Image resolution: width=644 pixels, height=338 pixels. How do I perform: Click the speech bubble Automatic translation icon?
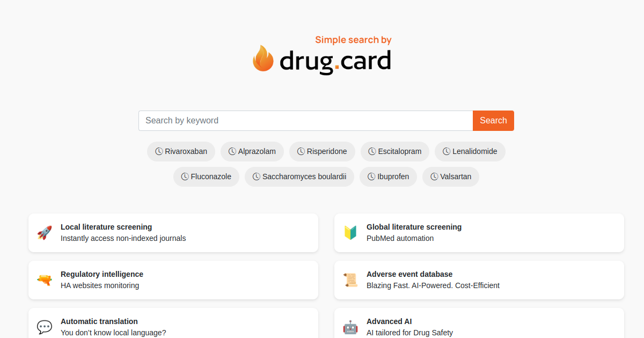coord(45,327)
